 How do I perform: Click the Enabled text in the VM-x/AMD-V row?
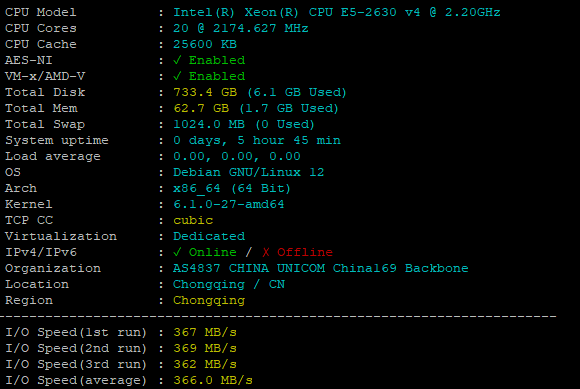pyautogui.click(x=217, y=76)
